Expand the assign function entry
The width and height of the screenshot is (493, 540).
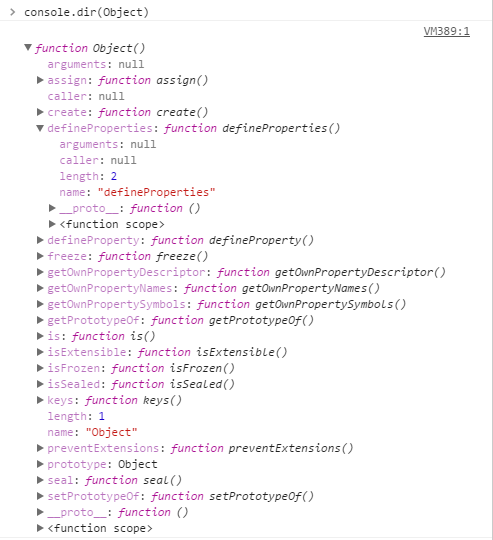(x=40, y=80)
